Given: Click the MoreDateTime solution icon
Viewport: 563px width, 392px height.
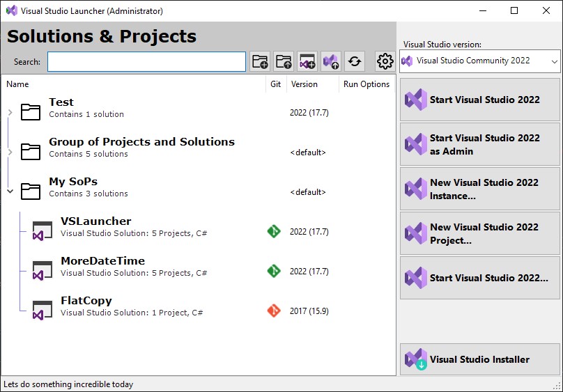Looking at the screenshot, I should click(43, 271).
